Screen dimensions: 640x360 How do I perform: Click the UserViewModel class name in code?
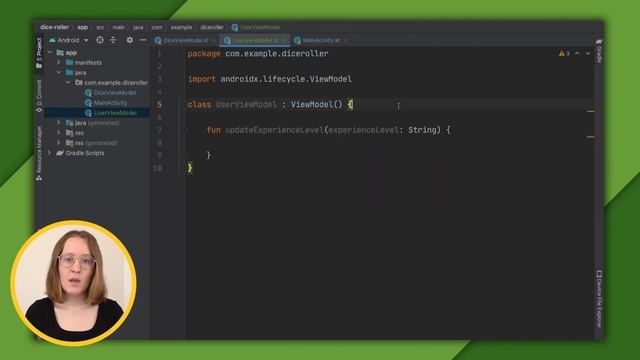[x=246, y=104]
